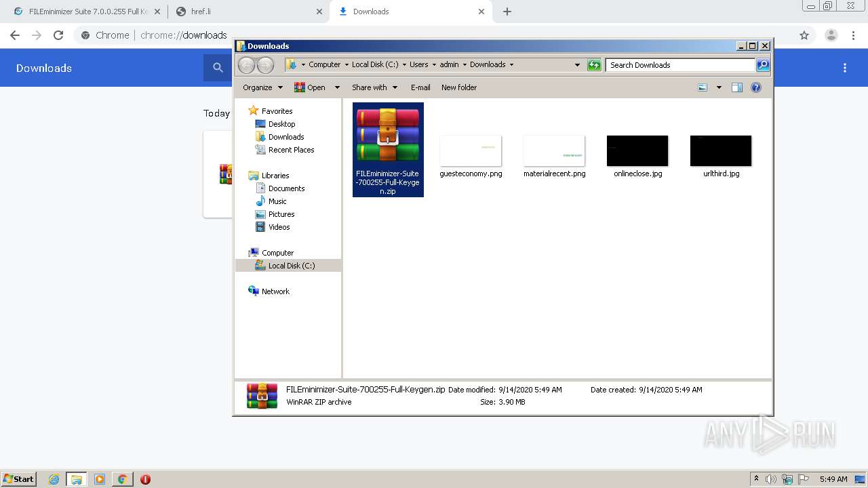Screen dimensions: 868x488
Task: Click Chrome taskbar icon
Action: [x=122, y=479]
